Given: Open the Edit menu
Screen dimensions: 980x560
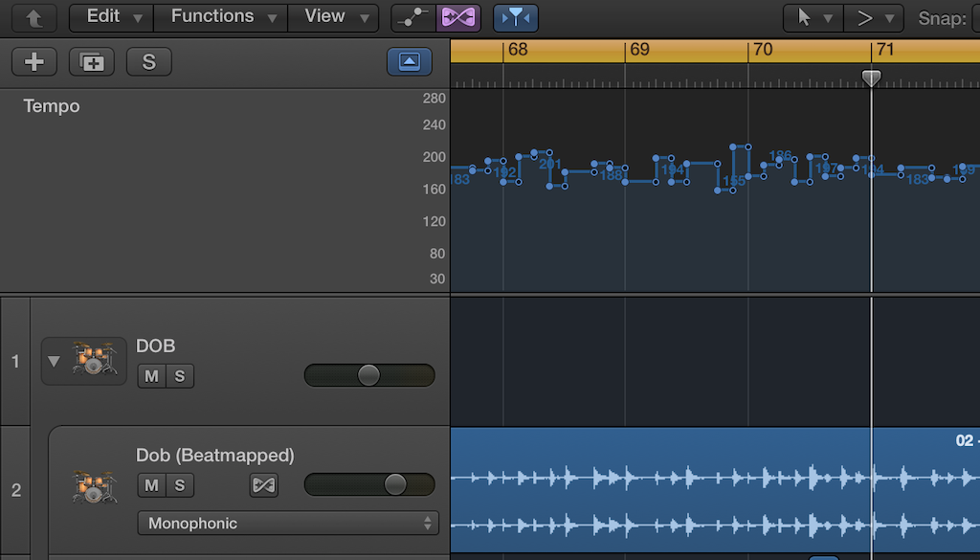Looking at the screenshot, I should coord(111,16).
